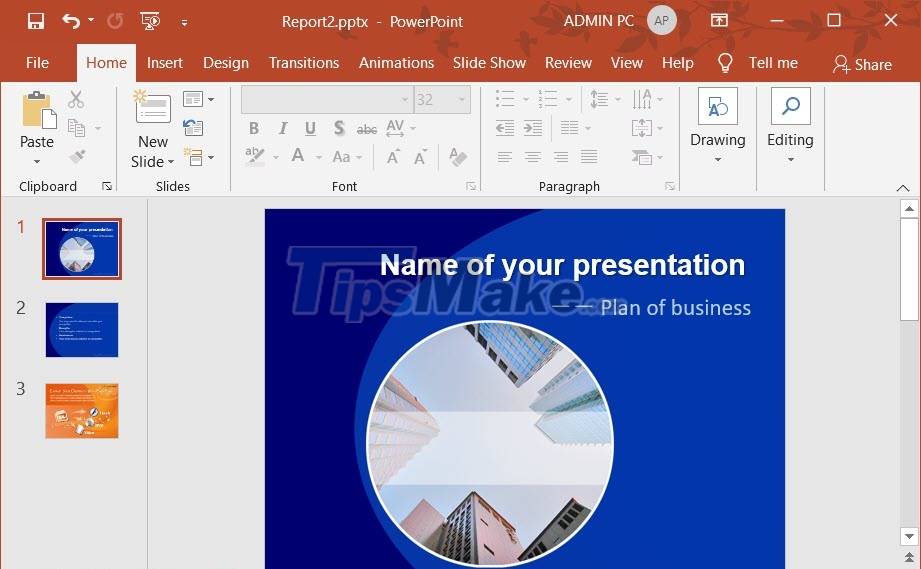This screenshot has height=569, width=921.
Task: Expand the New Slide dropdown arrow
Action: pos(171,161)
